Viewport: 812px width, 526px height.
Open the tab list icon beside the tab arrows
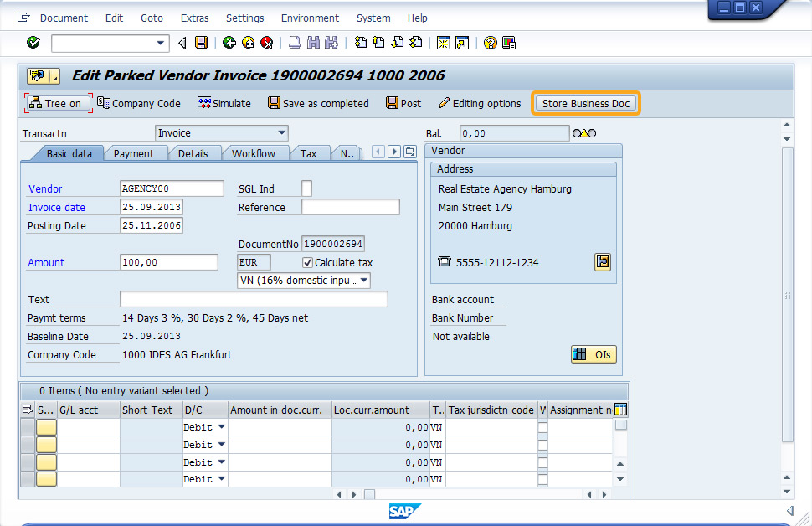tap(409, 152)
